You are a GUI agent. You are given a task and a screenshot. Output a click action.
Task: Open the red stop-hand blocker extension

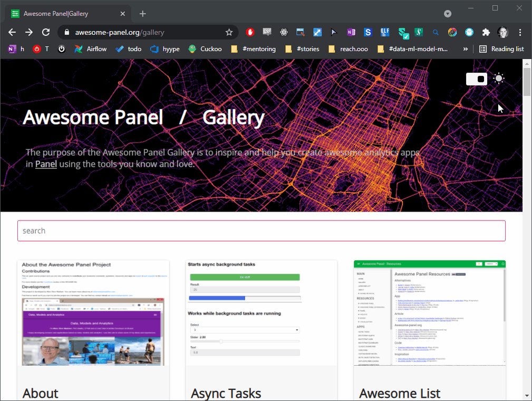point(250,32)
